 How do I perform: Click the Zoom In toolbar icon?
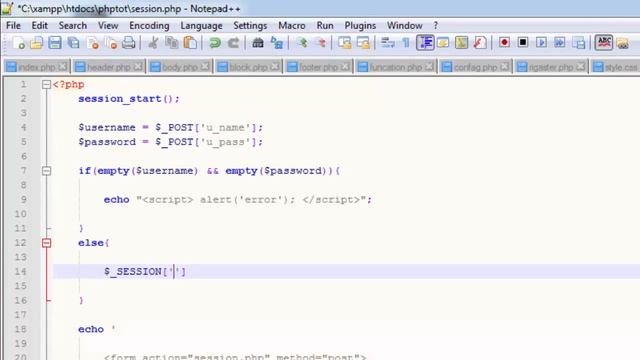(302, 43)
